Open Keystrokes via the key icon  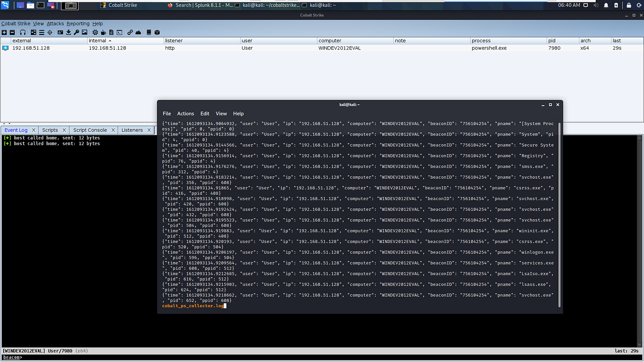pos(76,33)
